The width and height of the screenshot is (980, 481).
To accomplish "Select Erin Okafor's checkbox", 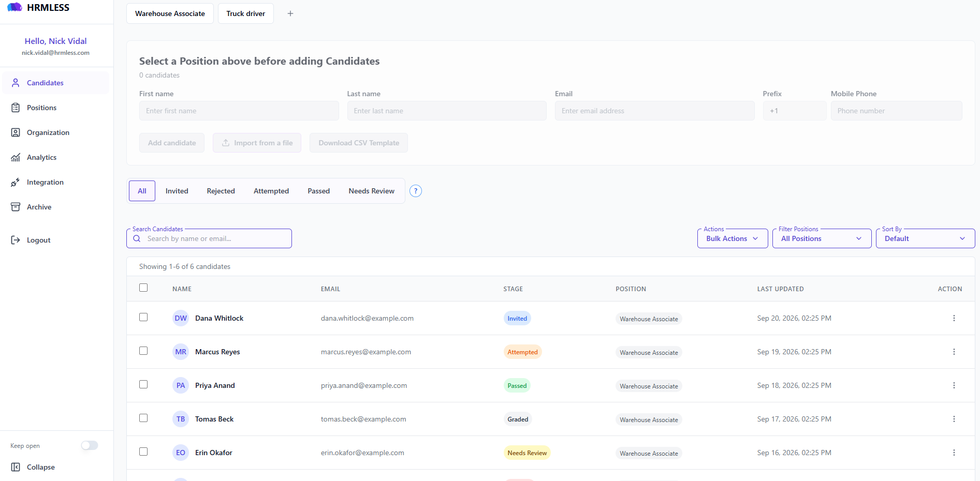I will pyautogui.click(x=143, y=452).
